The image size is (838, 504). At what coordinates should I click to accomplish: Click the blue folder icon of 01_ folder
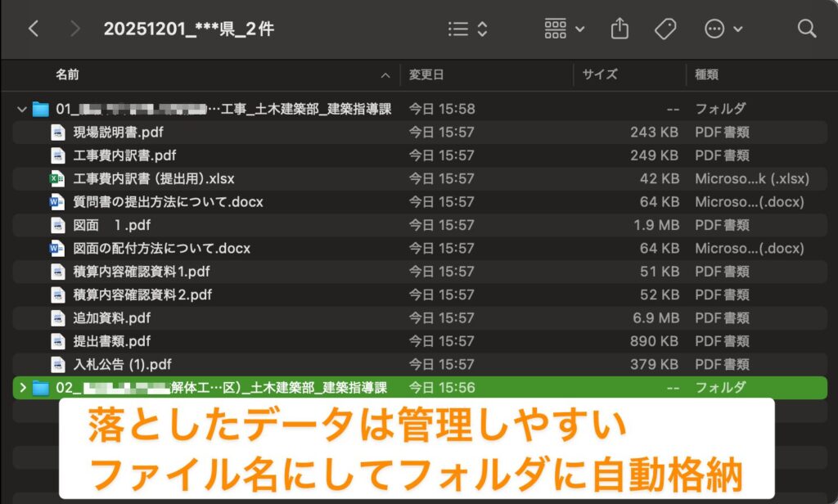40,109
